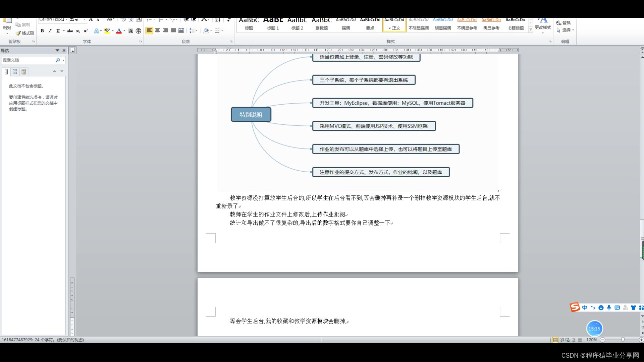The image size is (644, 362).
Task: Toggle strikethrough (abc) formatting
Action: click(x=70, y=31)
